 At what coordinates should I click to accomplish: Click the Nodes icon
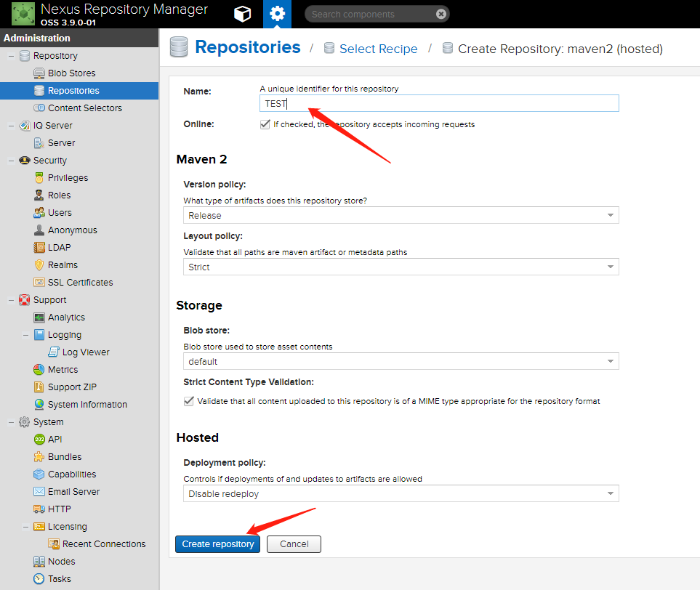pos(39,562)
